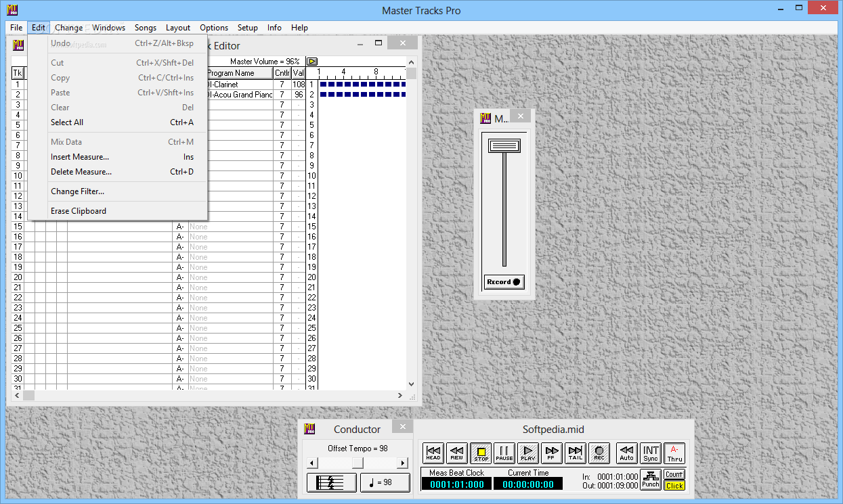Close the Conductor window

(x=402, y=426)
